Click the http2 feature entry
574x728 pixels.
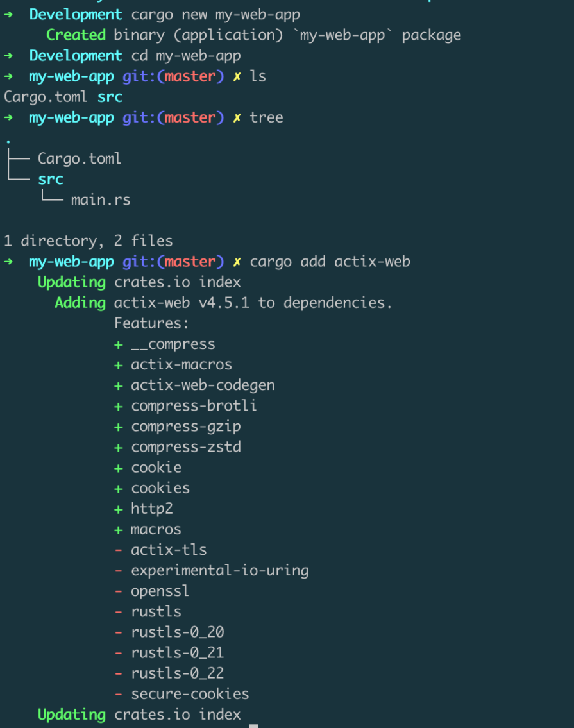(152, 509)
